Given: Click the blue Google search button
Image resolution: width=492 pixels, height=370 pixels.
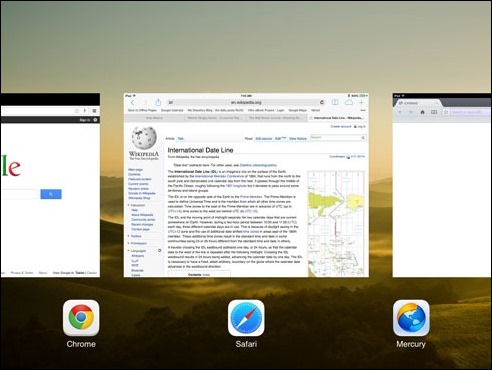Looking at the screenshot, I should tap(51, 194).
